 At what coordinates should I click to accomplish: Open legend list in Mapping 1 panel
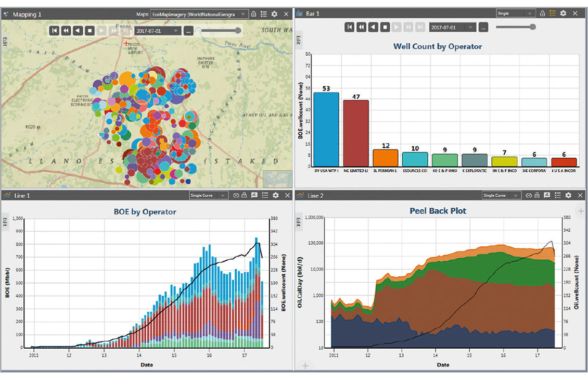(x=264, y=14)
